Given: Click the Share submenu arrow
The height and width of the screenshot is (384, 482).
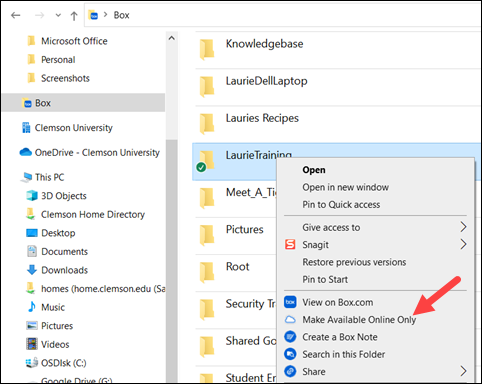Looking at the screenshot, I should pyautogui.click(x=463, y=371).
